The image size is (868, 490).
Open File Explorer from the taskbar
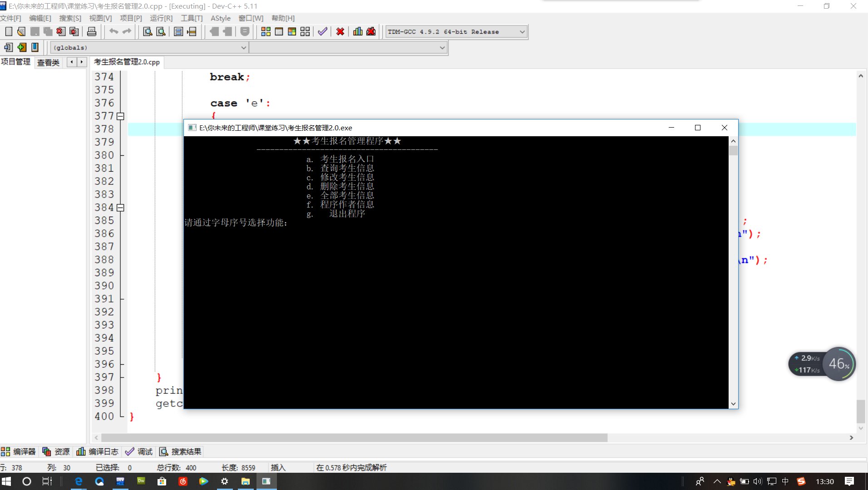[246, 481]
